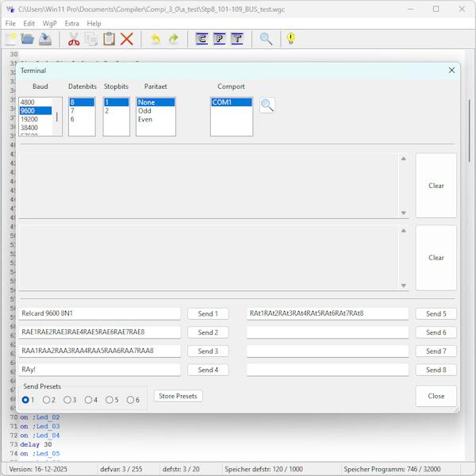Open the WgP menu
Image resolution: width=476 pixels, height=476 pixels.
(x=49, y=24)
